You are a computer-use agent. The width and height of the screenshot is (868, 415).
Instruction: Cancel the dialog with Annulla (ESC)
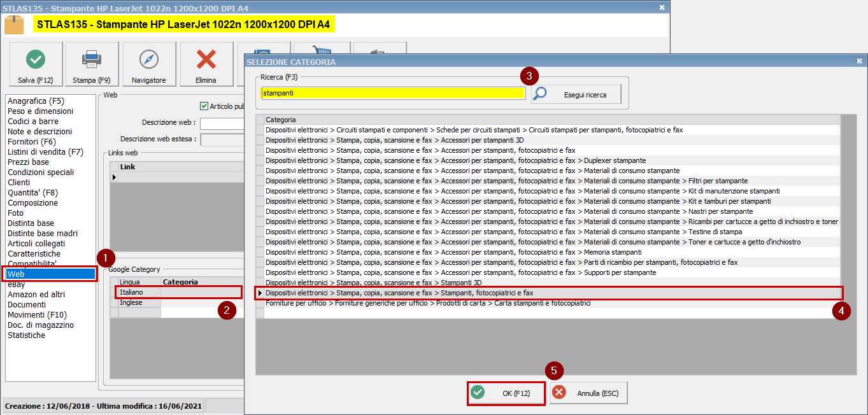pos(589,393)
